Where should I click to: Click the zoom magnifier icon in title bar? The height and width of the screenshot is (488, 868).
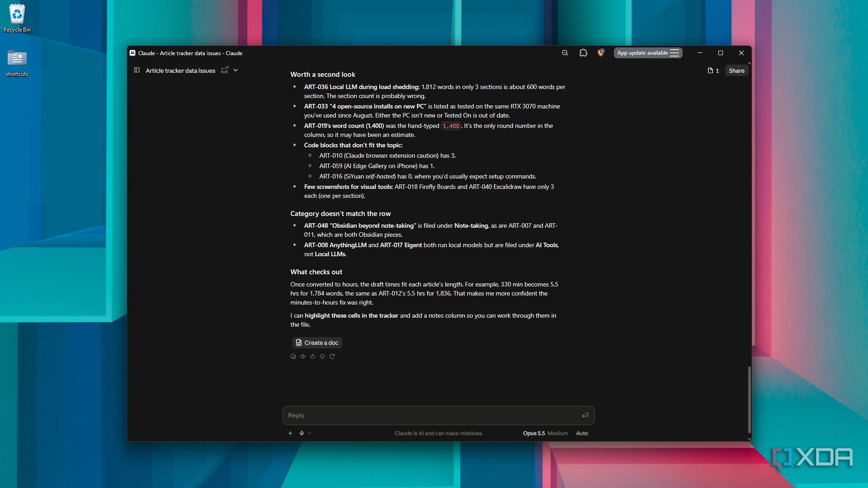[x=565, y=53]
